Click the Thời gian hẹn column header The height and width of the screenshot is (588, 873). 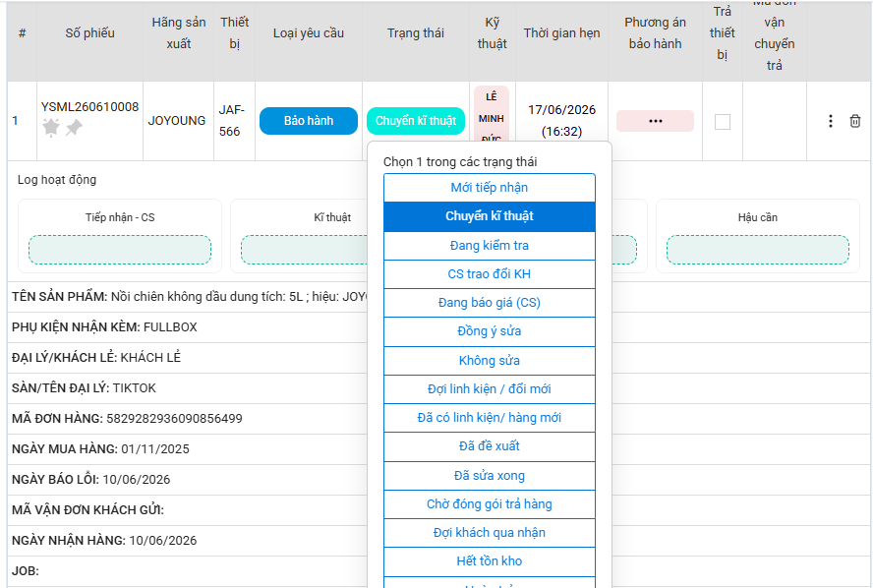pyautogui.click(x=561, y=33)
